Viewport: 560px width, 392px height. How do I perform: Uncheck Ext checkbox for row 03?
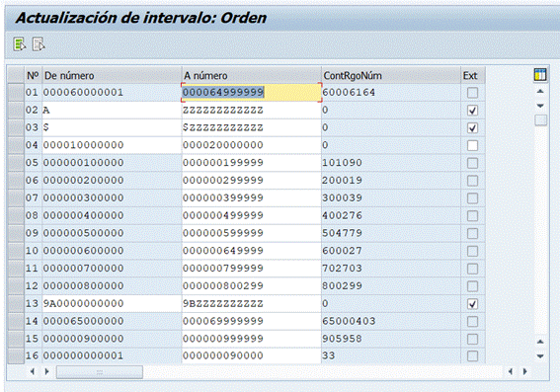(472, 127)
